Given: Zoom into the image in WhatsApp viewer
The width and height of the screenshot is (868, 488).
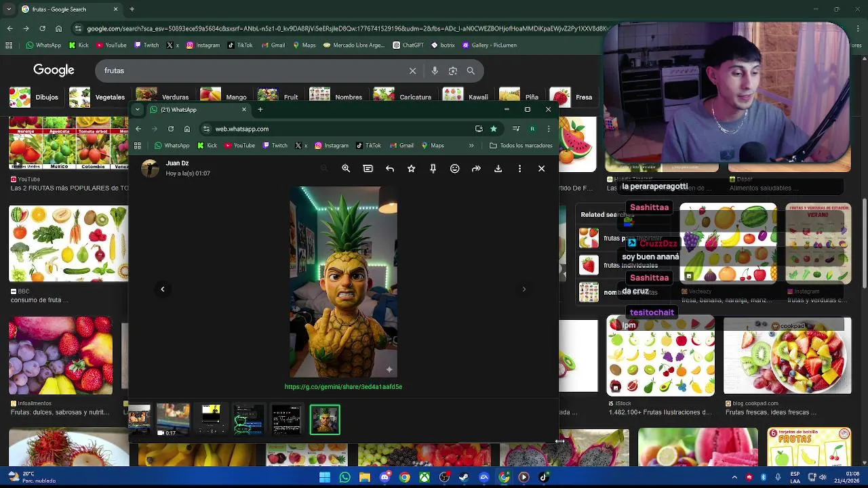Looking at the screenshot, I should click(x=346, y=168).
